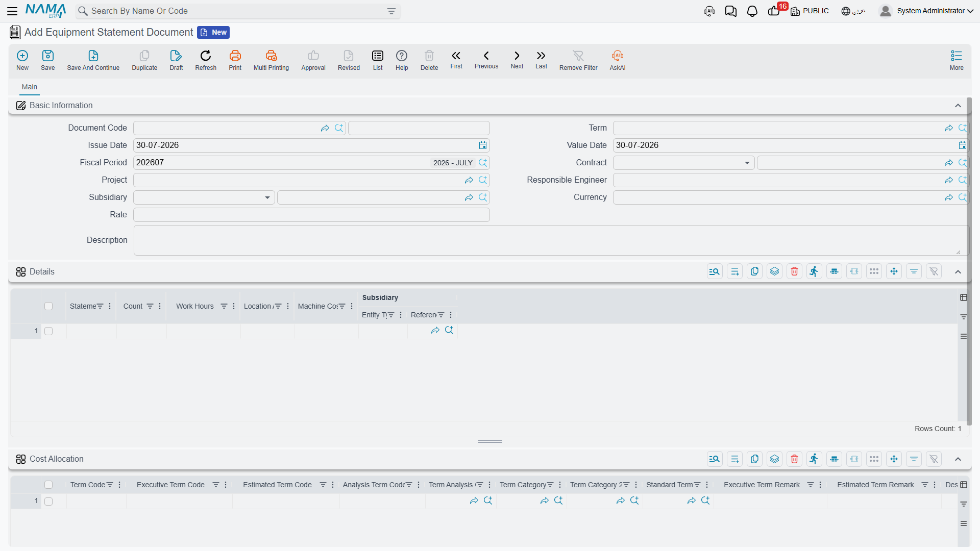Open Multi Printing option
Image resolution: width=980 pixels, height=551 pixels.
click(x=271, y=60)
